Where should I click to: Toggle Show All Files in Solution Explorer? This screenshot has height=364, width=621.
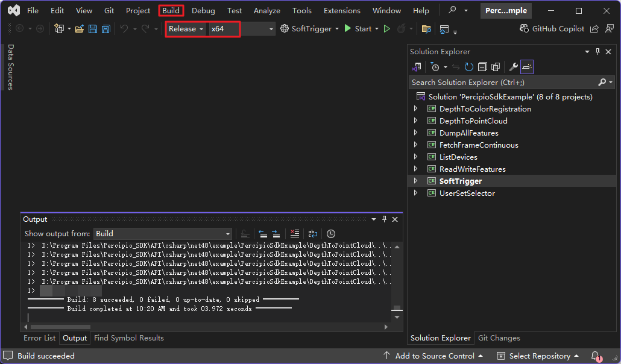[x=496, y=67]
